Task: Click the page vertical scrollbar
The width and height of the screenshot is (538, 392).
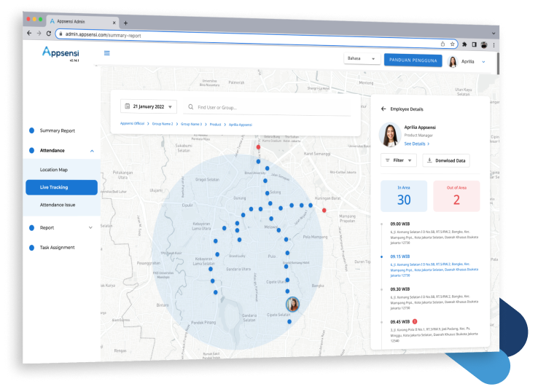Action: pyautogui.click(x=498, y=63)
